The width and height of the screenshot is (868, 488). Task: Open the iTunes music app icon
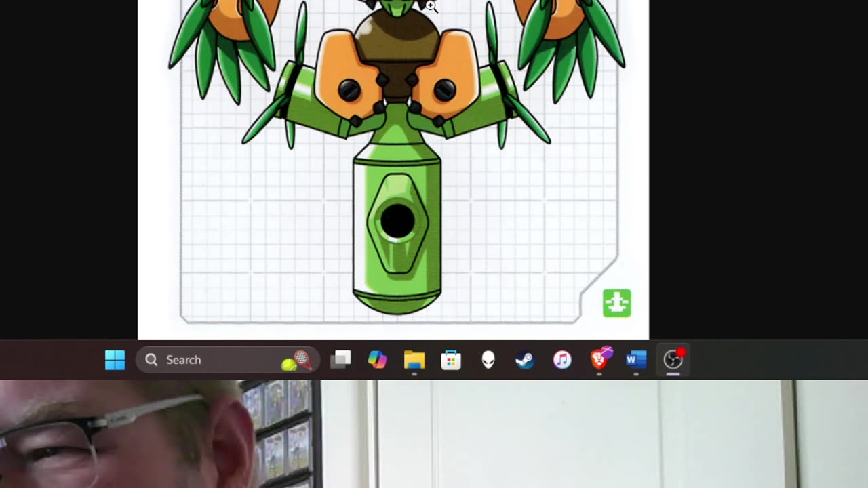click(x=562, y=360)
